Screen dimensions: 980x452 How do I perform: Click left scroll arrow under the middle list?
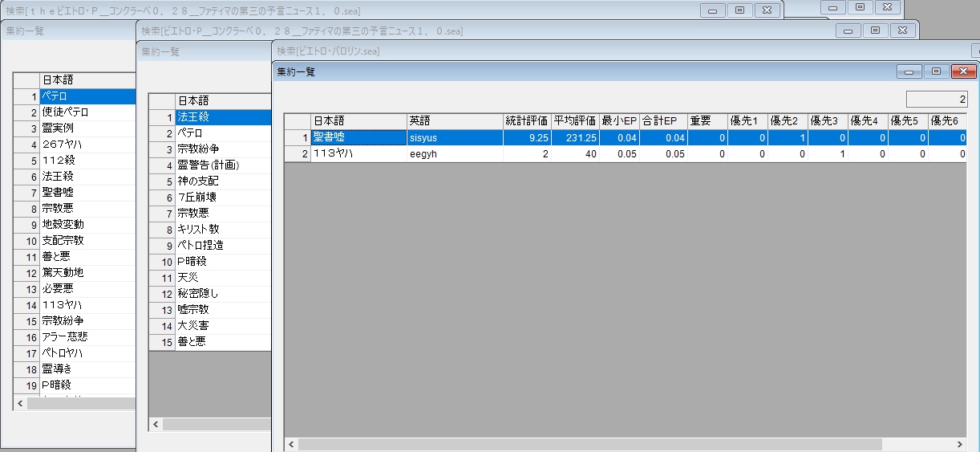coord(156,423)
